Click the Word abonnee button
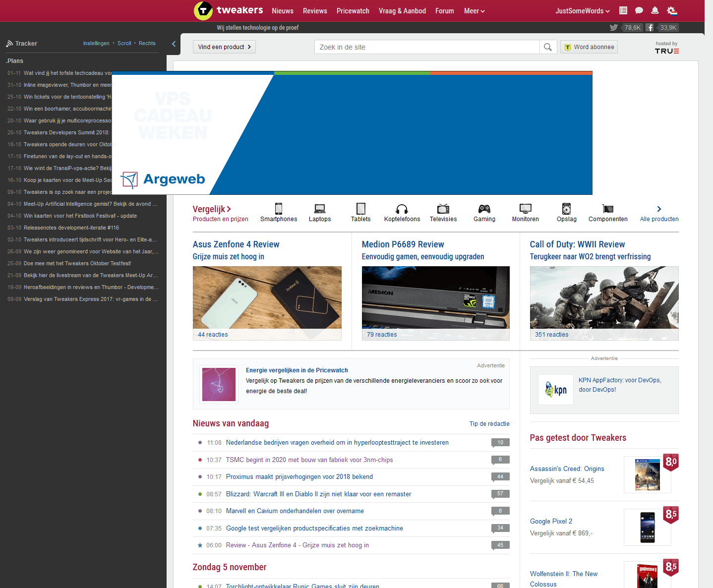The width and height of the screenshot is (713, 588). point(589,47)
